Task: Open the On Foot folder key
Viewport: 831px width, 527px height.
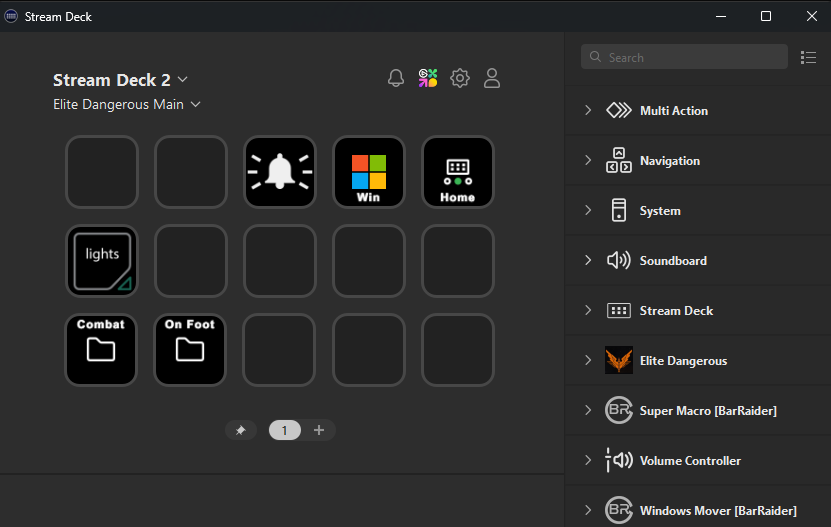Action: point(190,350)
